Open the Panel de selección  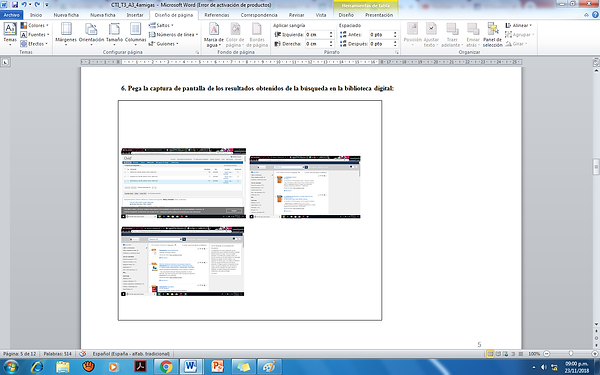click(x=492, y=34)
